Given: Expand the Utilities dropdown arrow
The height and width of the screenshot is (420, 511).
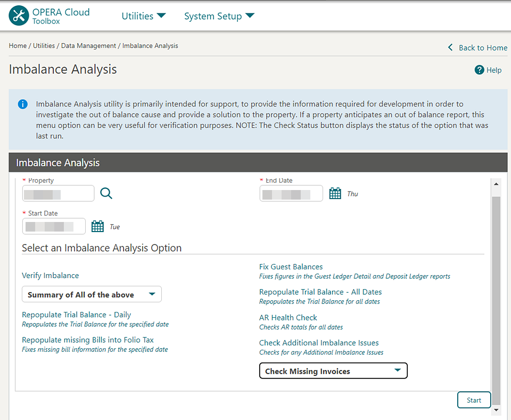Looking at the screenshot, I should [x=161, y=15].
